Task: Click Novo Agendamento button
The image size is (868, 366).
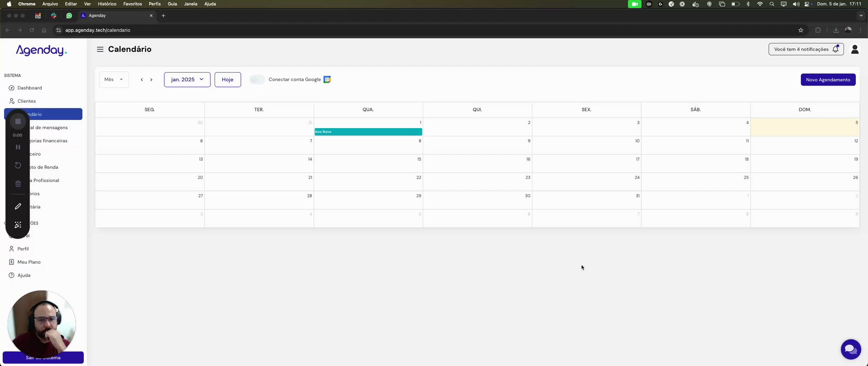Action: coord(828,79)
